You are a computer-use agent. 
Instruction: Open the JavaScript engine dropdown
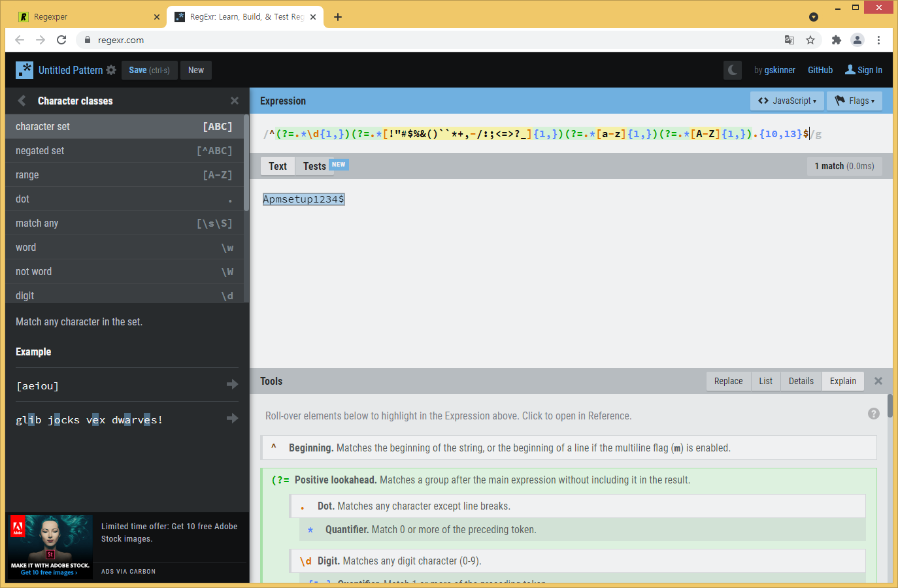pyautogui.click(x=787, y=101)
